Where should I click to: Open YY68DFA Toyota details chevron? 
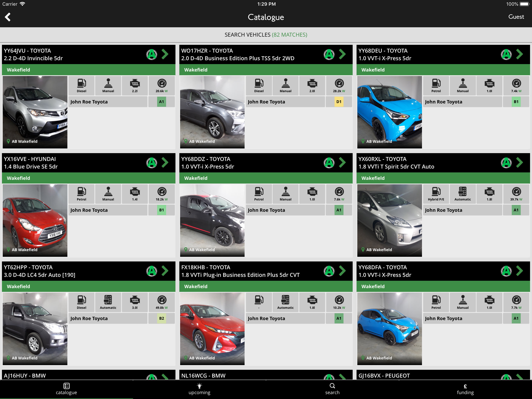(x=520, y=271)
